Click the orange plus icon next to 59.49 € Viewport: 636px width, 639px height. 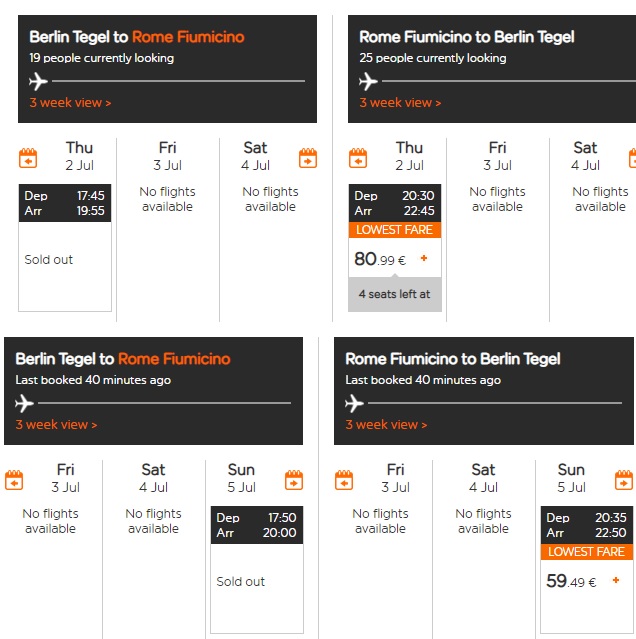pos(616,580)
